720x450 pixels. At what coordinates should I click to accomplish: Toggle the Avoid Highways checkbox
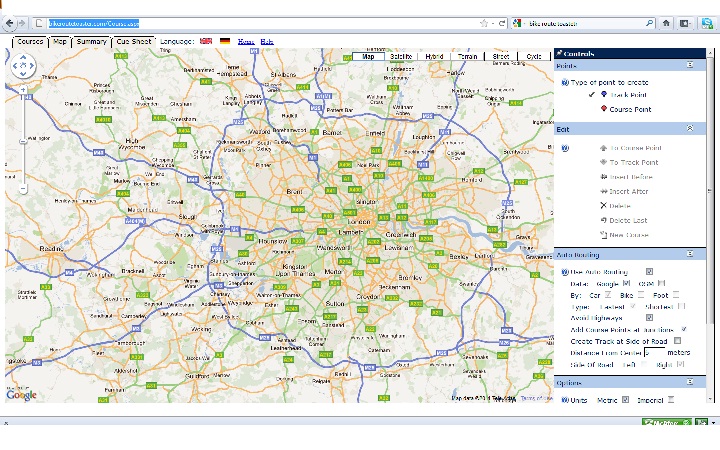point(649,318)
